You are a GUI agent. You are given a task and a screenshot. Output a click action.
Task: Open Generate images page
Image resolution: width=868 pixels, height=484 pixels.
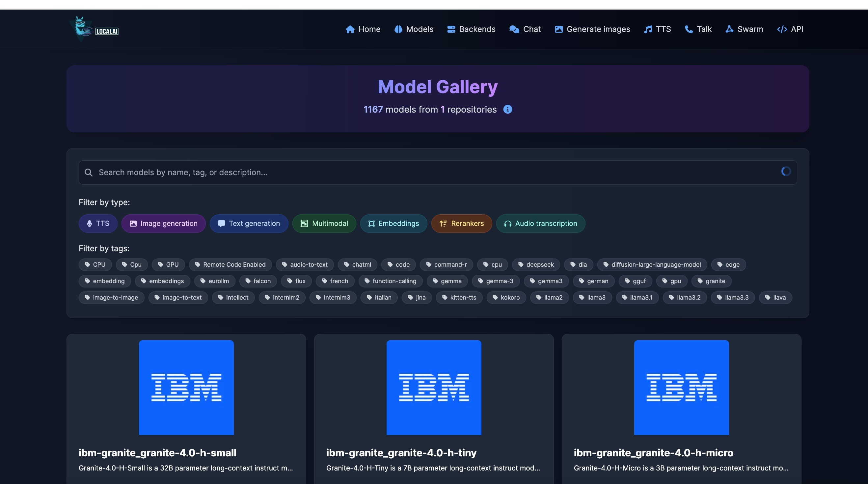592,29
